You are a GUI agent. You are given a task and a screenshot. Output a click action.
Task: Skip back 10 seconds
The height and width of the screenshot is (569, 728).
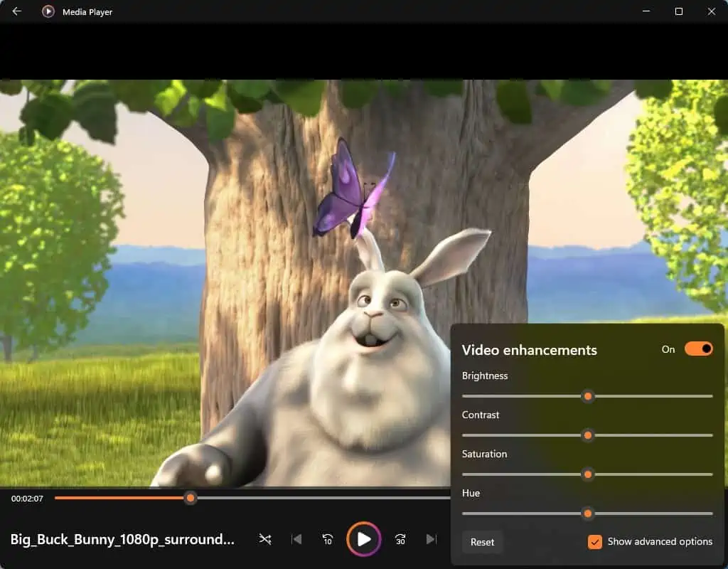[x=328, y=539]
